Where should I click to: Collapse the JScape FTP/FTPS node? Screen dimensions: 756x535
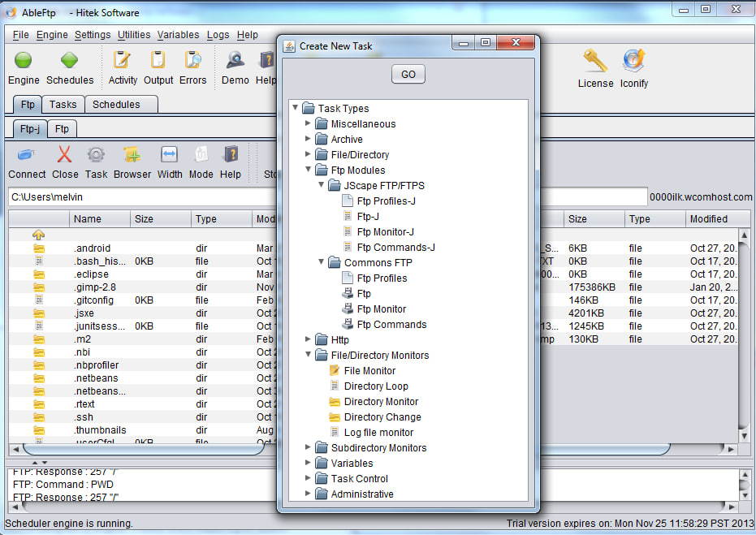click(x=321, y=185)
